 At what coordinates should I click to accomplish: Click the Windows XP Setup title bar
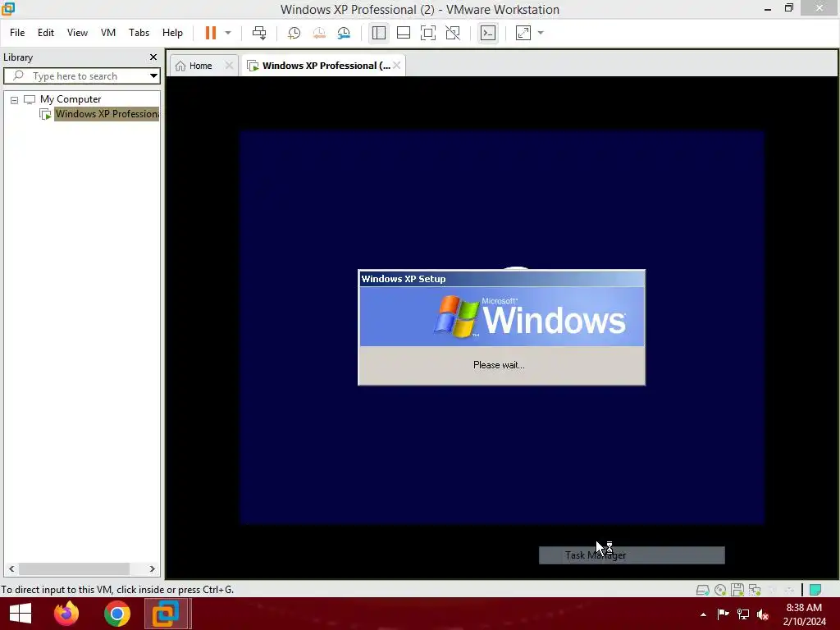501,279
